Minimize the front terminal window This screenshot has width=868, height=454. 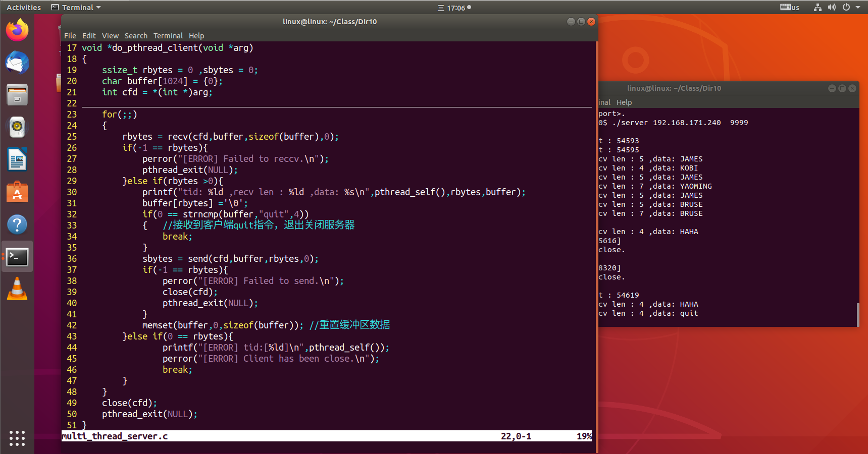(x=571, y=21)
